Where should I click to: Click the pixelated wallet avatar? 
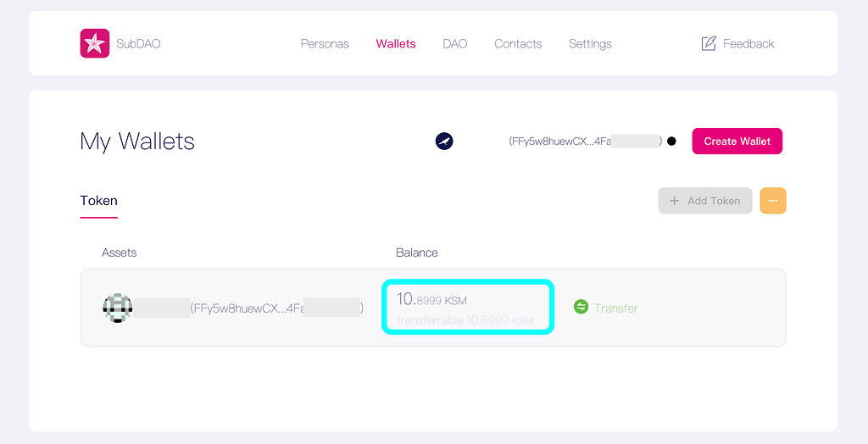coord(118,308)
